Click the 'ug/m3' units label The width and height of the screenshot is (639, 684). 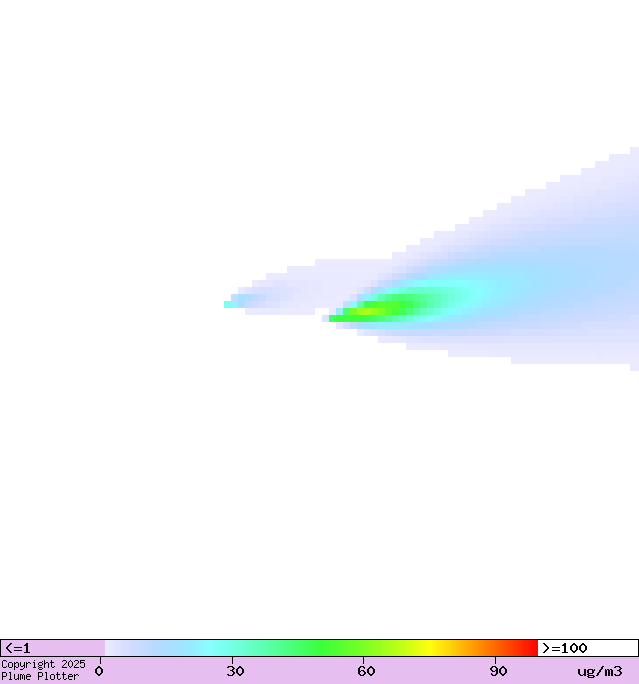pyautogui.click(x=600, y=671)
